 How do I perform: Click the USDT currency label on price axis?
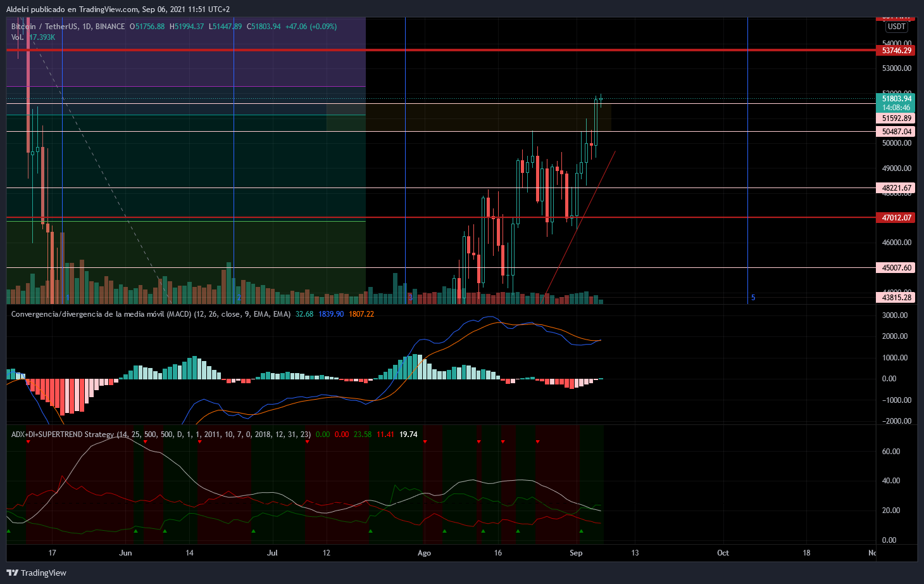coord(896,27)
